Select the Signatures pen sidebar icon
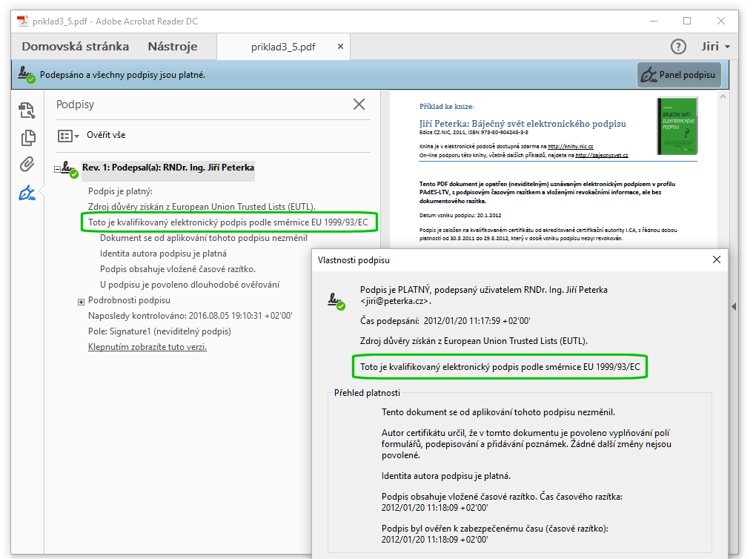Viewport: 756px width, 559px height. pos(27,193)
